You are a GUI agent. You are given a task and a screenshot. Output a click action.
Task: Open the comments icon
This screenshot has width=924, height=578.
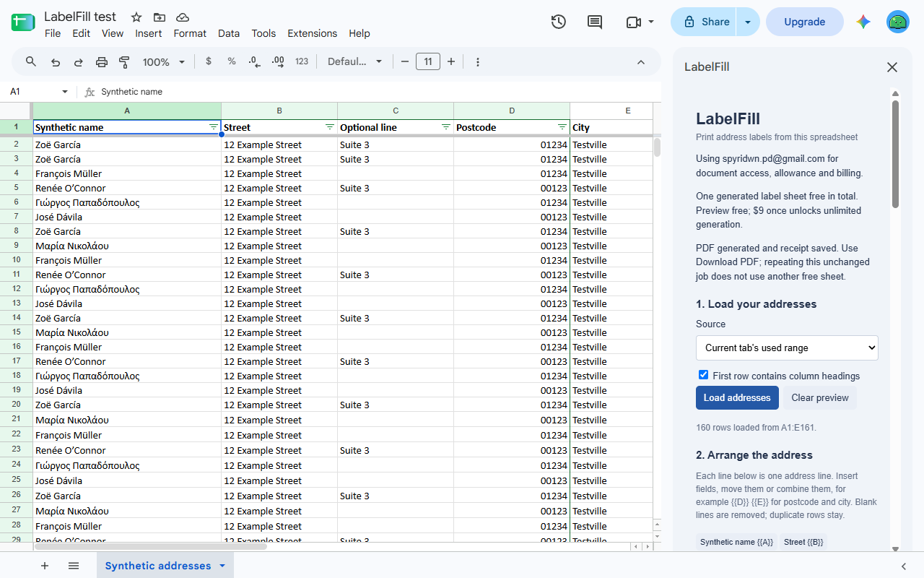point(595,22)
